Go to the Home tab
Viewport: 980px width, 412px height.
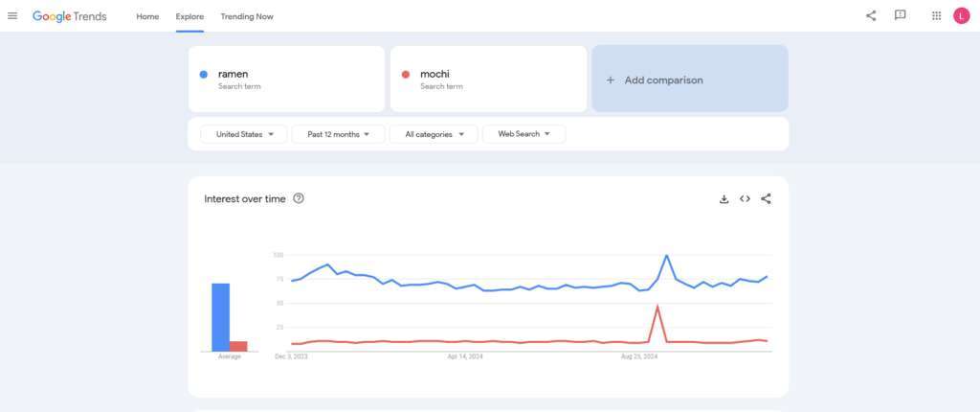coord(147,17)
